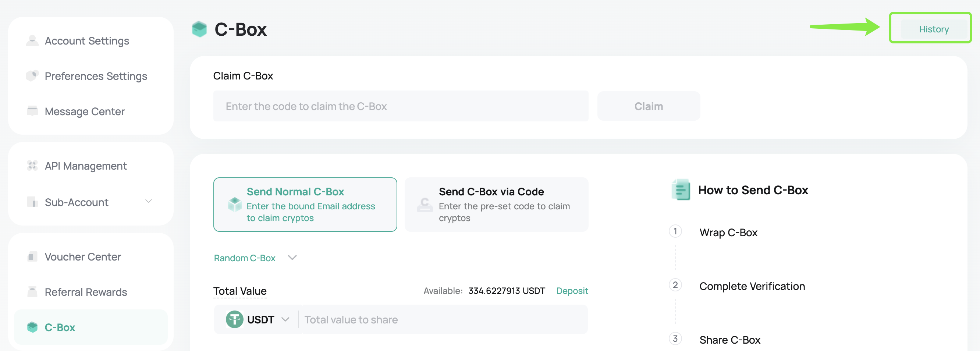The width and height of the screenshot is (980, 351).
Task: Click the green C-Box cube sidebar icon
Action: point(32,327)
